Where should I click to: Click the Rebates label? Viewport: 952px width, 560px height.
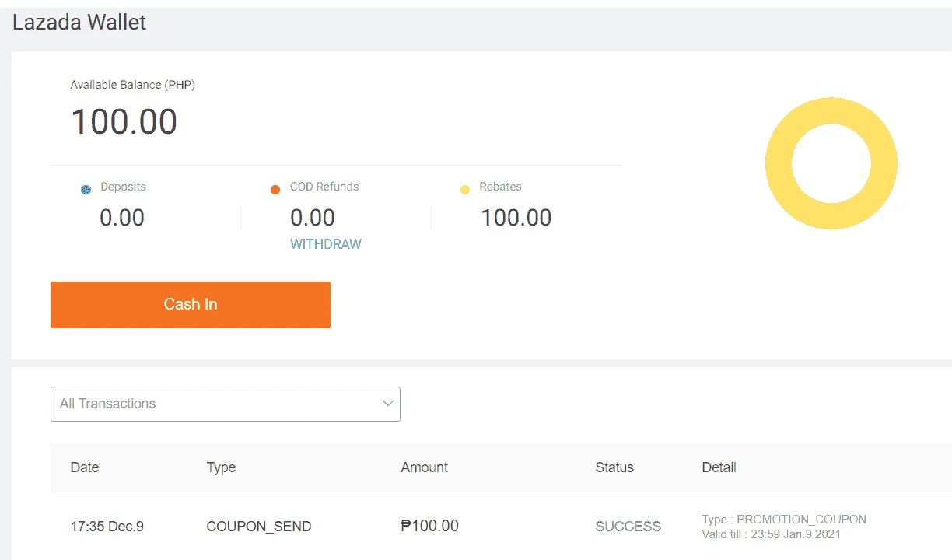click(x=500, y=187)
